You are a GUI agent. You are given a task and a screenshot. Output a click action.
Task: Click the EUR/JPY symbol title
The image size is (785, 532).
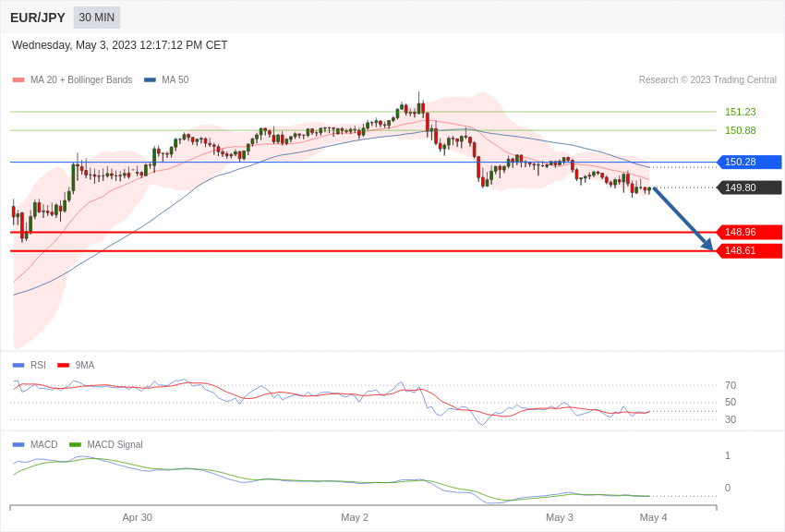pyautogui.click(x=38, y=18)
